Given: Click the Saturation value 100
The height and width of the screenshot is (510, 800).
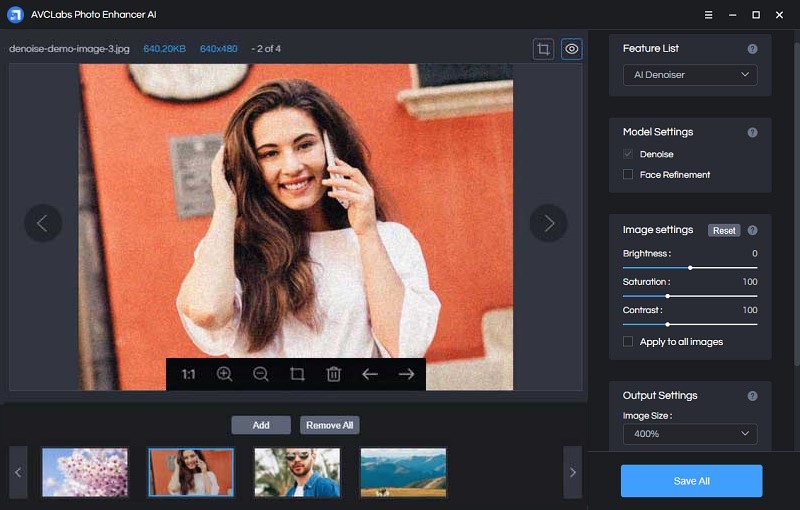Looking at the screenshot, I should point(750,282).
